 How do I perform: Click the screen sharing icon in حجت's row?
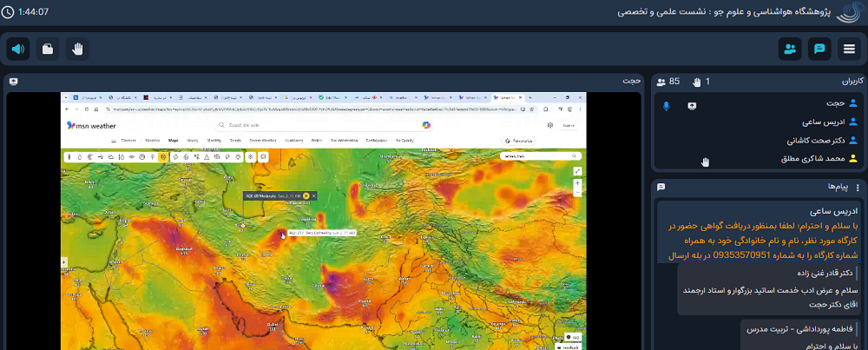pos(692,106)
